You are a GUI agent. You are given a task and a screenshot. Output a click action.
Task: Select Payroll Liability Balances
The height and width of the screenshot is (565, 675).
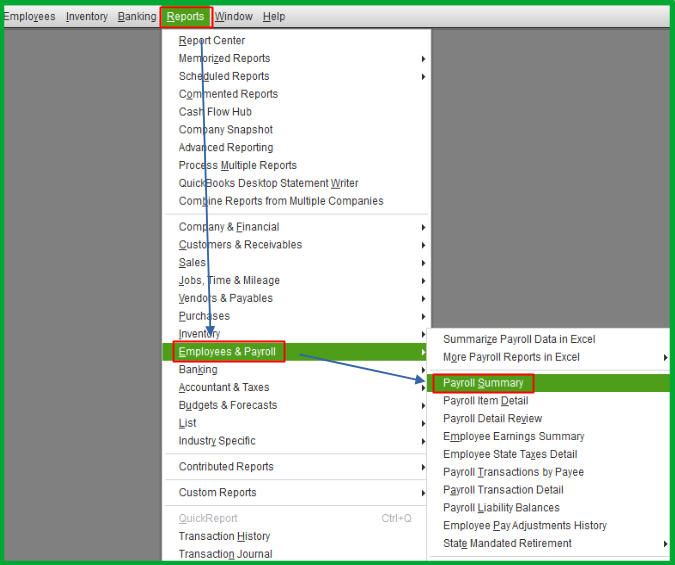pos(501,508)
